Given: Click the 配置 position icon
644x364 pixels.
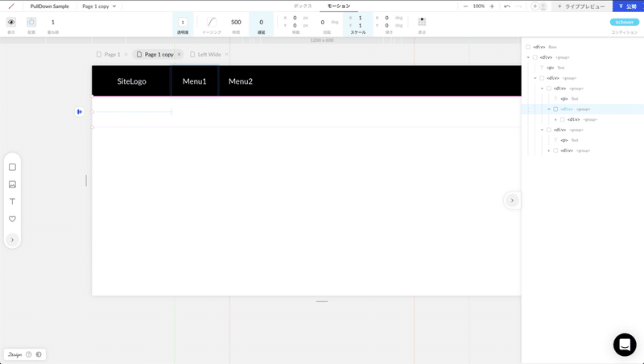Looking at the screenshot, I should point(31,23).
